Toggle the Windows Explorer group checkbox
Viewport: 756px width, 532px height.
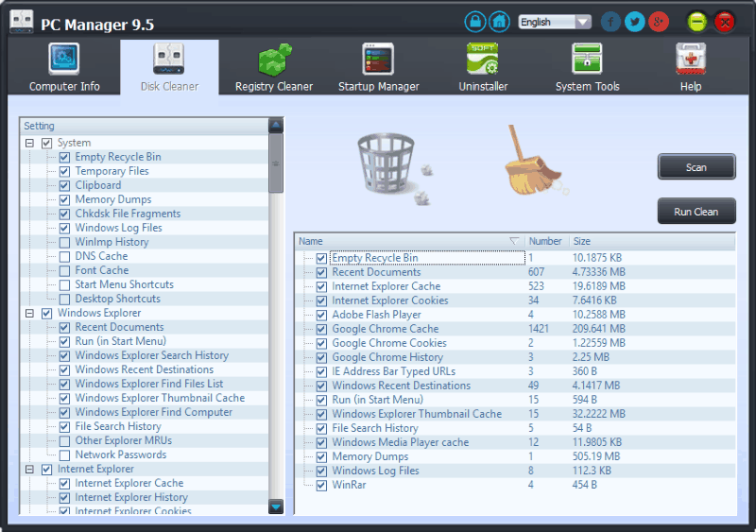[x=46, y=314]
